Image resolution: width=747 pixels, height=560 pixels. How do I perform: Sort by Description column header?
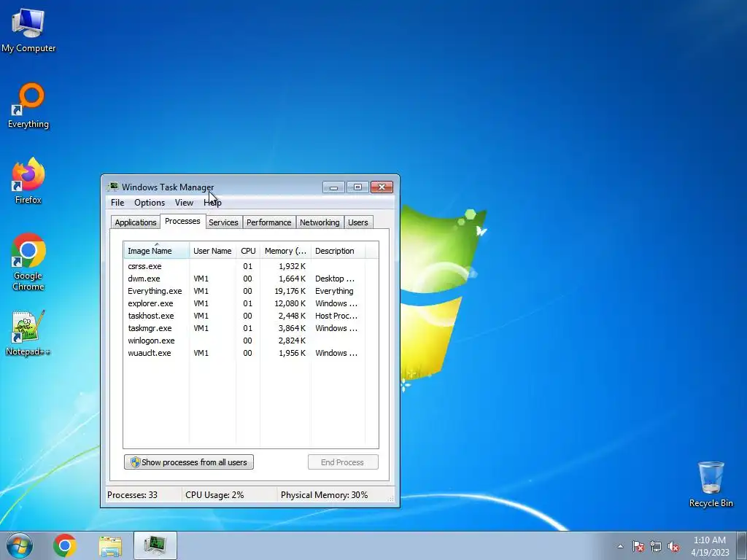[338, 251]
